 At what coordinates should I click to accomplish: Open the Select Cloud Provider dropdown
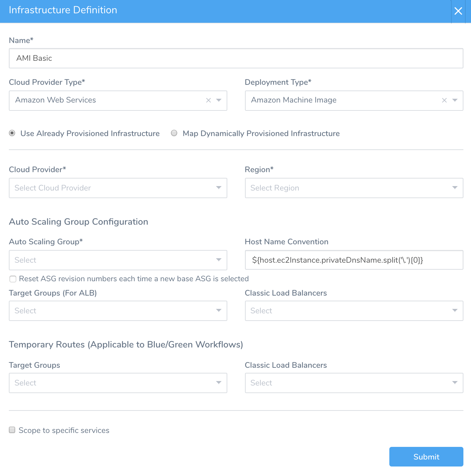[x=118, y=188]
